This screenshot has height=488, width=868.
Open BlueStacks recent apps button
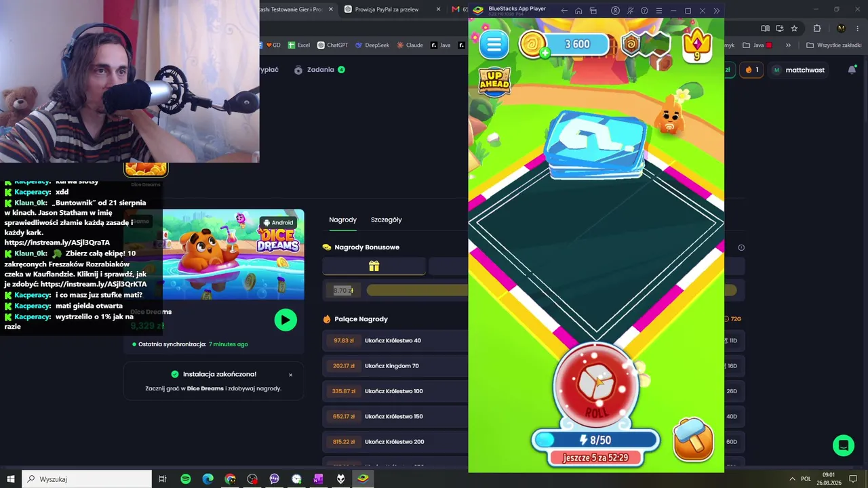[x=593, y=11]
